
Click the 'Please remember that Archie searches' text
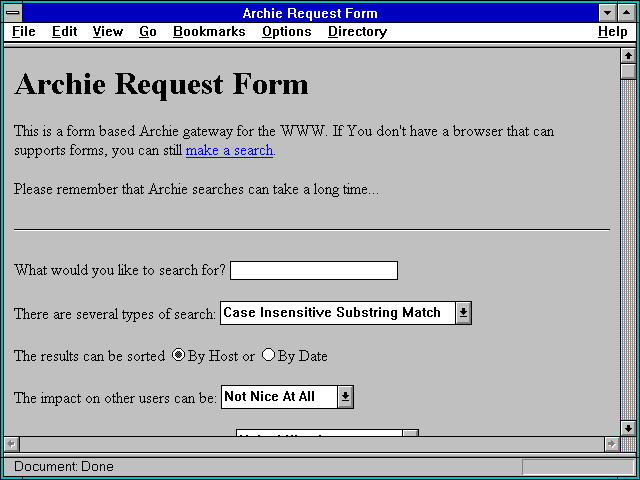(x=134, y=189)
